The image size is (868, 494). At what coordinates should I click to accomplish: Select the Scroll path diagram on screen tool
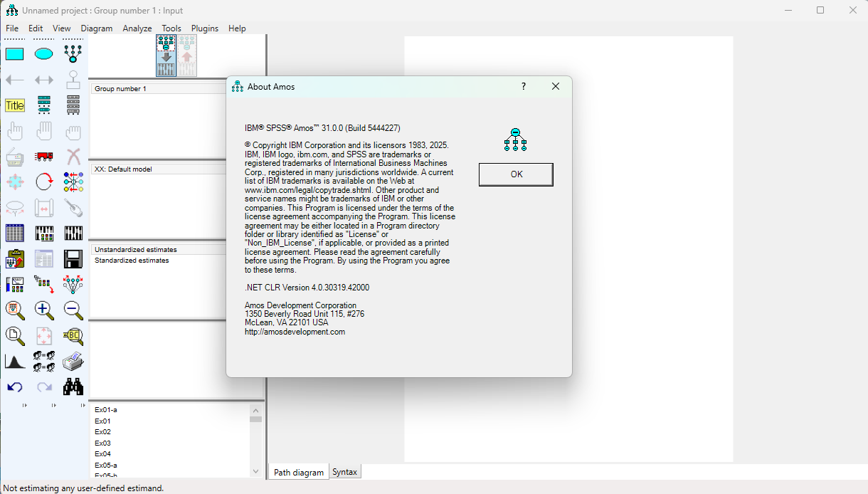coord(44,208)
